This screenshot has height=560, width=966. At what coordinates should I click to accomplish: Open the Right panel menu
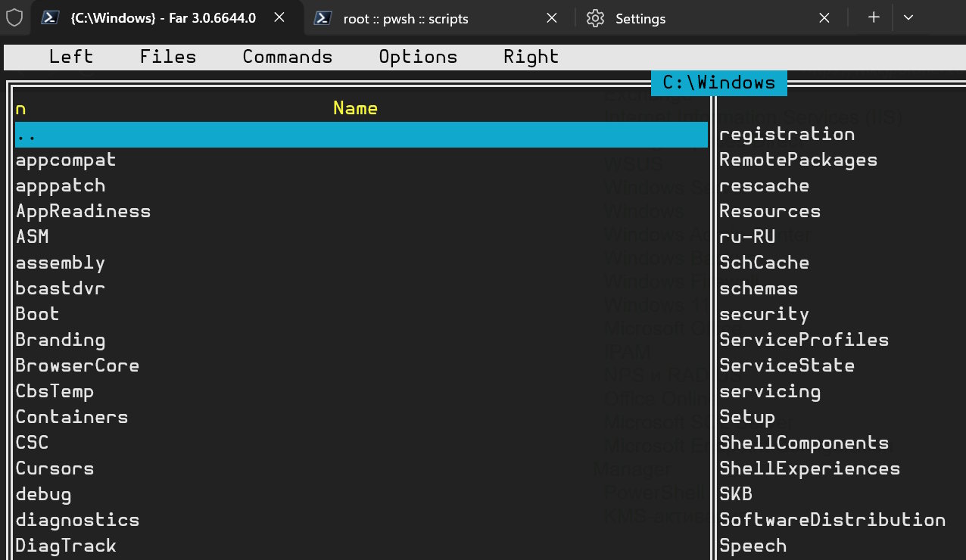[531, 57]
